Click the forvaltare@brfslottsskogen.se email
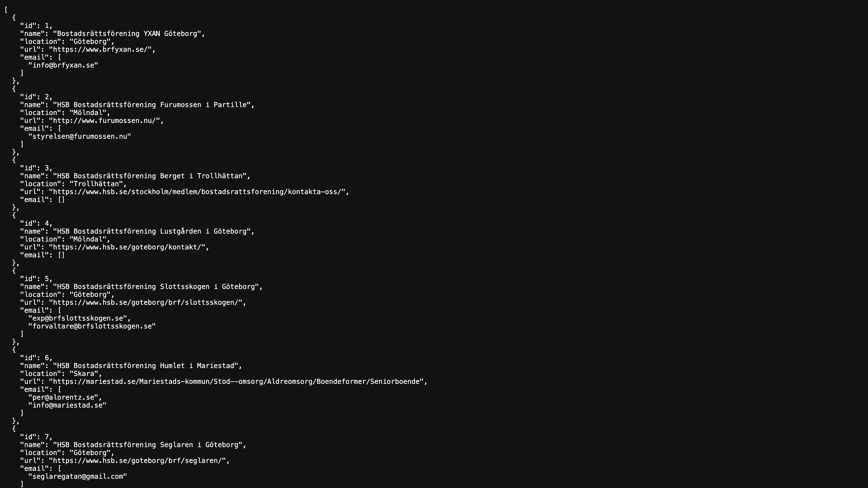 click(92, 326)
